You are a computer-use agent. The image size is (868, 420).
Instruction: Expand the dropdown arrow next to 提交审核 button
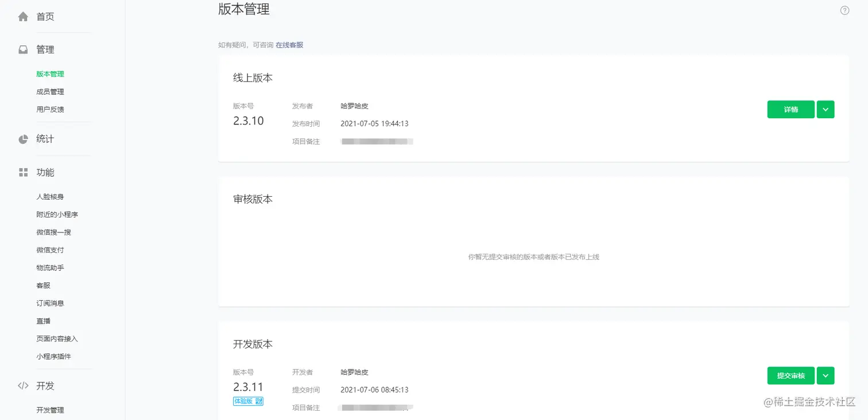point(826,375)
